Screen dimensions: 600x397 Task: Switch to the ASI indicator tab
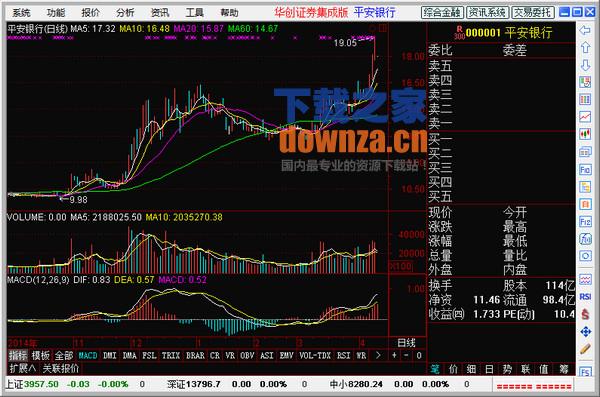click(267, 356)
